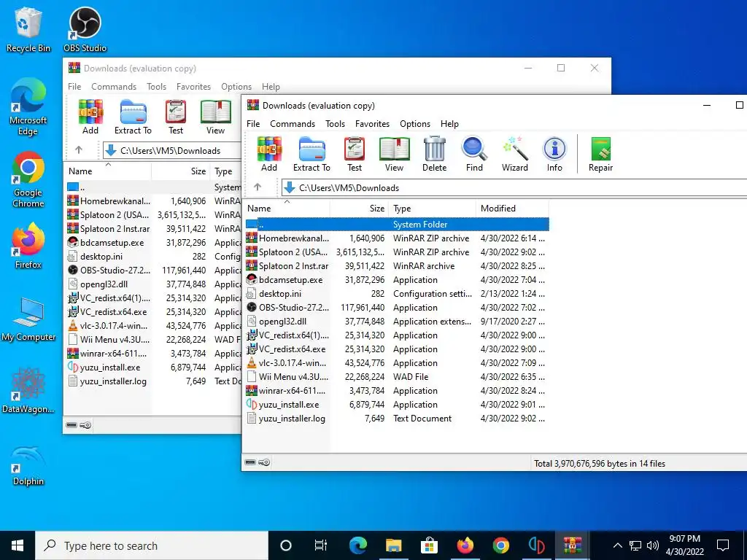Click Extract To in front WinRAR window

[311, 154]
